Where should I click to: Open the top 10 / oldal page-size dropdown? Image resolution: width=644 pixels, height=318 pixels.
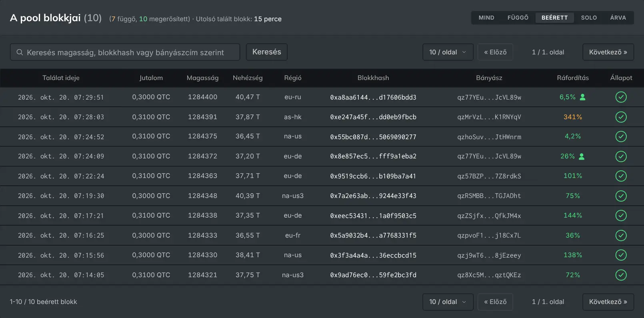click(448, 52)
